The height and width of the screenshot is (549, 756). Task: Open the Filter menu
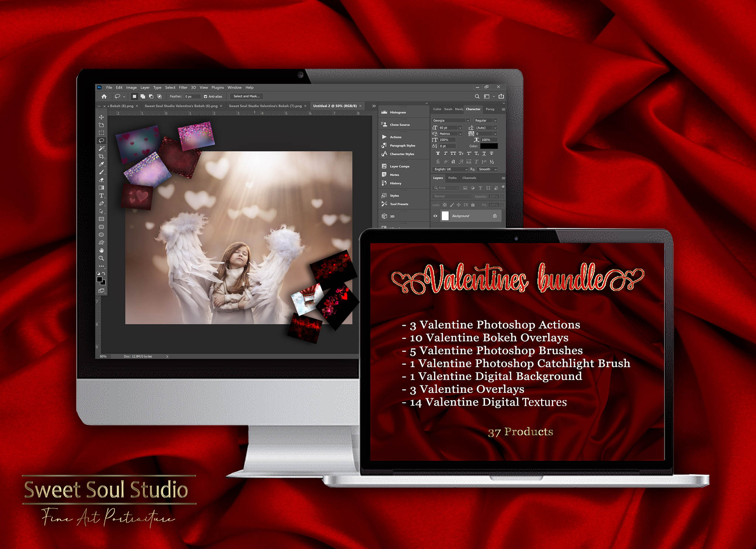click(x=183, y=87)
